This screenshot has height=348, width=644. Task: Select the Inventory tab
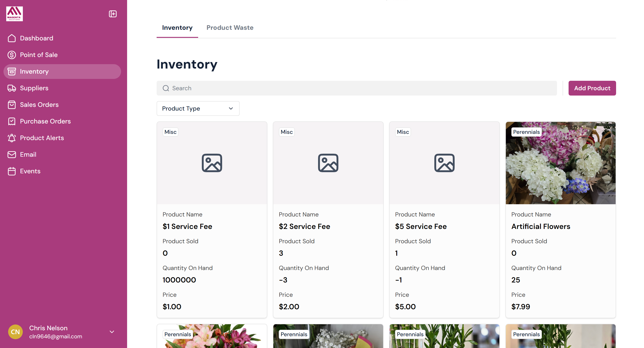click(x=177, y=27)
